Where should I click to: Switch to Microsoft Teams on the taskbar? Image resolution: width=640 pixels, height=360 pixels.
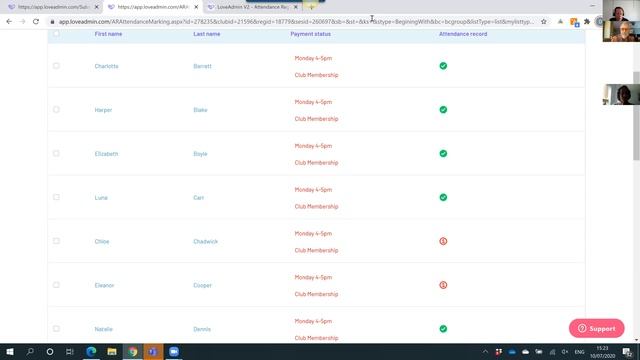tap(153, 351)
